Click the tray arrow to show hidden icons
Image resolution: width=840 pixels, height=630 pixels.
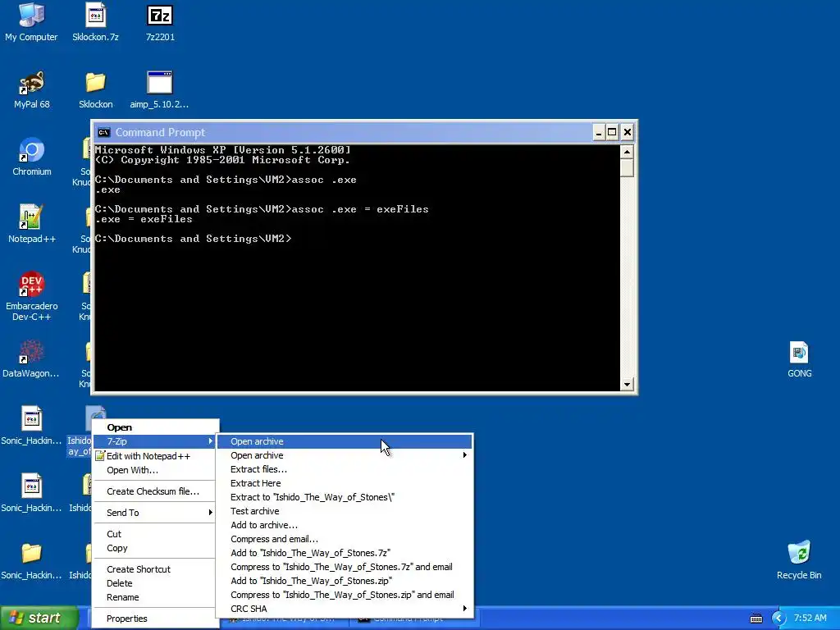778,619
